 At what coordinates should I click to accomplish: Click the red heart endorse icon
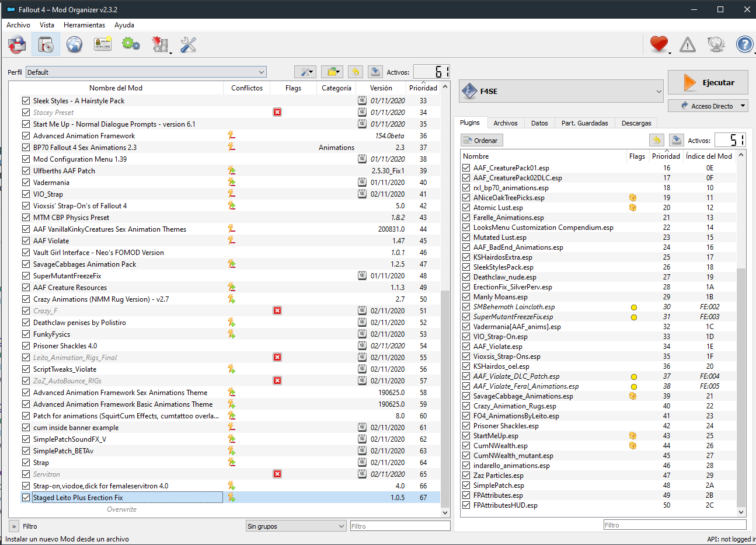click(x=659, y=44)
